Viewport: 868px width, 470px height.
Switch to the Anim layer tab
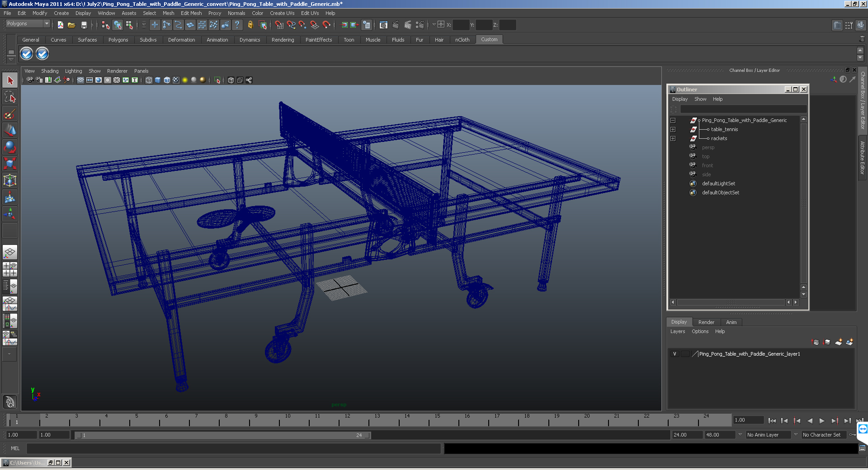(x=731, y=322)
